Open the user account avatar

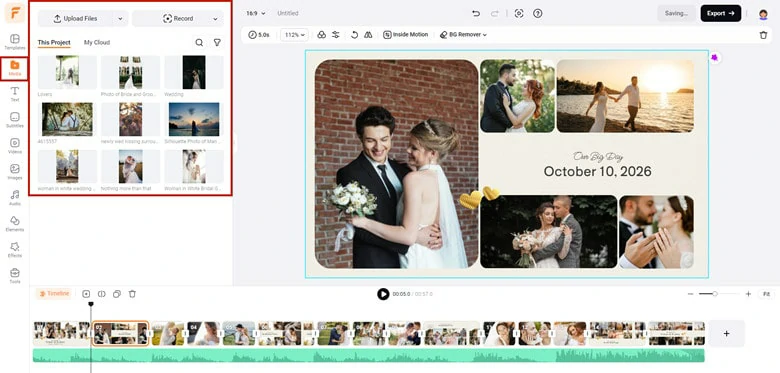click(763, 14)
